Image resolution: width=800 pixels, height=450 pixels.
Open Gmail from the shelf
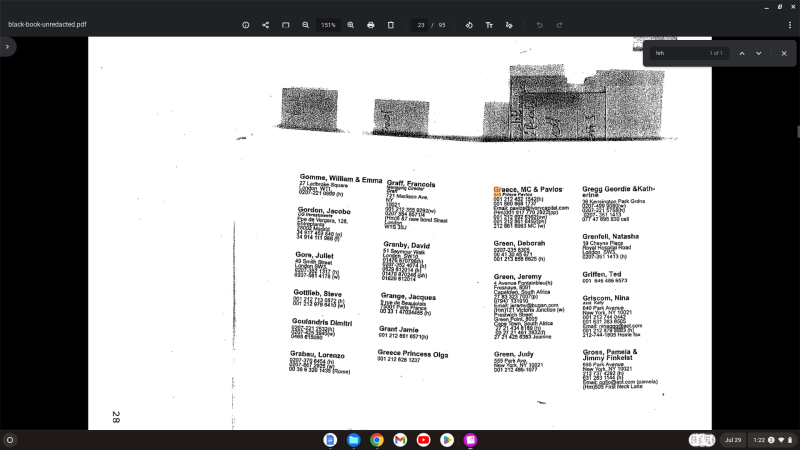tap(400, 440)
